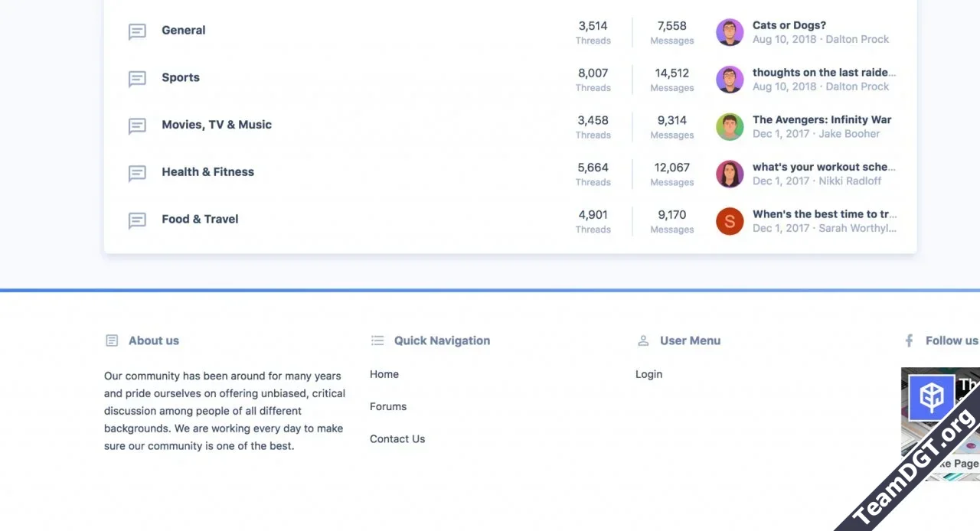Click Jake Booher's avatar in Movies row
The height and width of the screenshot is (531, 980).
(x=730, y=127)
